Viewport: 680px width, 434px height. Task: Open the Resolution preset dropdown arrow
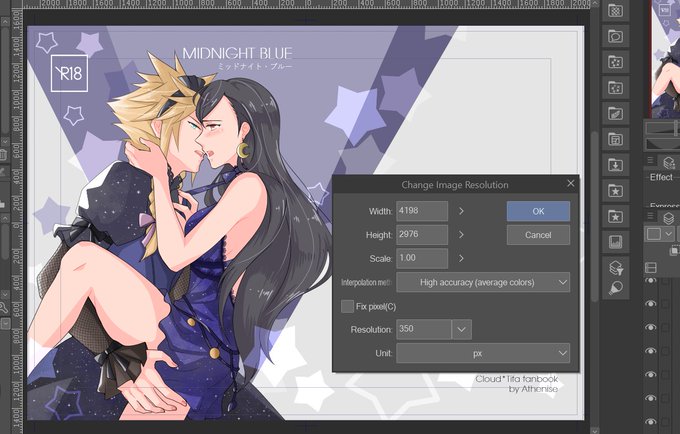coord(461,330)
